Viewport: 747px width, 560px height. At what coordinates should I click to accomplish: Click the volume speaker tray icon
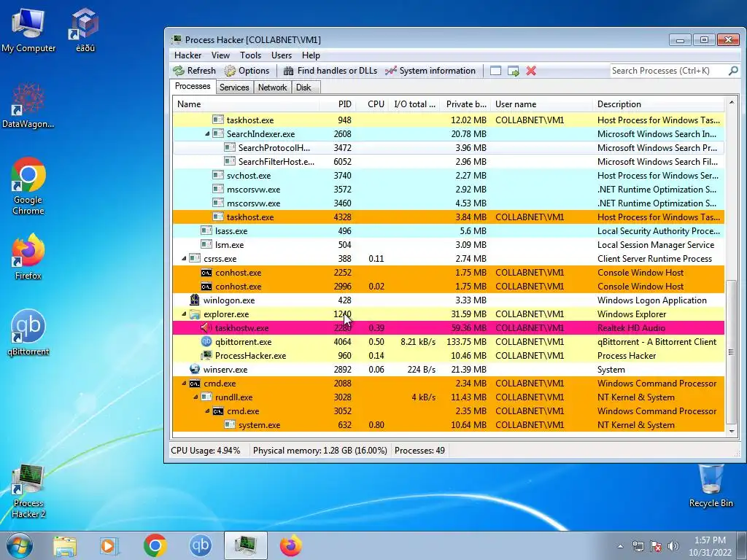pyautogui.click(x=673, y=546)
